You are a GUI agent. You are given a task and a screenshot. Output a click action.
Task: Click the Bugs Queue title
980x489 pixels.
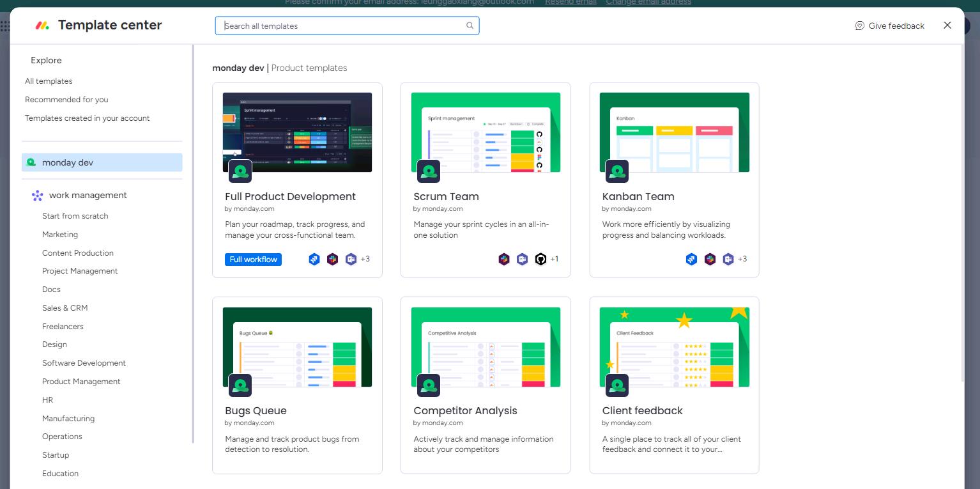point(256,411)
